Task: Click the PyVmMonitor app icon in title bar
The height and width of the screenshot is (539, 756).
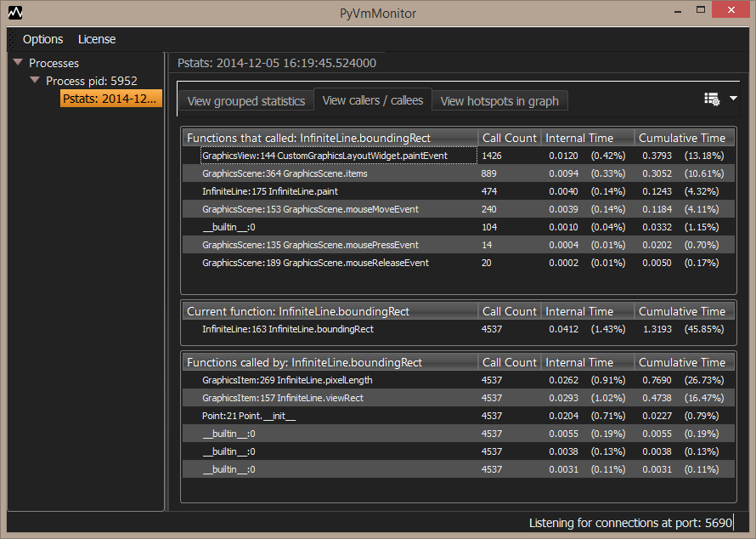Action: pyautogui.click(x=15, y=13)
